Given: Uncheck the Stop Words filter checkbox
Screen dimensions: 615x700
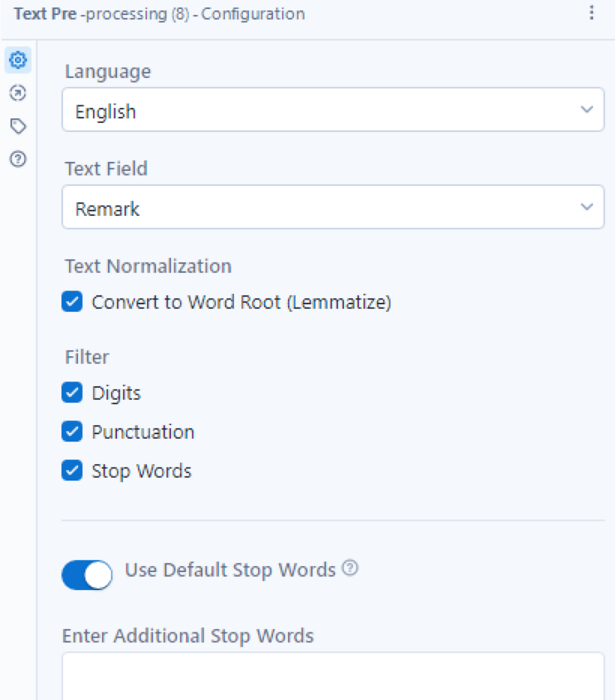Looking at the screenshot, I should click(72, 470).
